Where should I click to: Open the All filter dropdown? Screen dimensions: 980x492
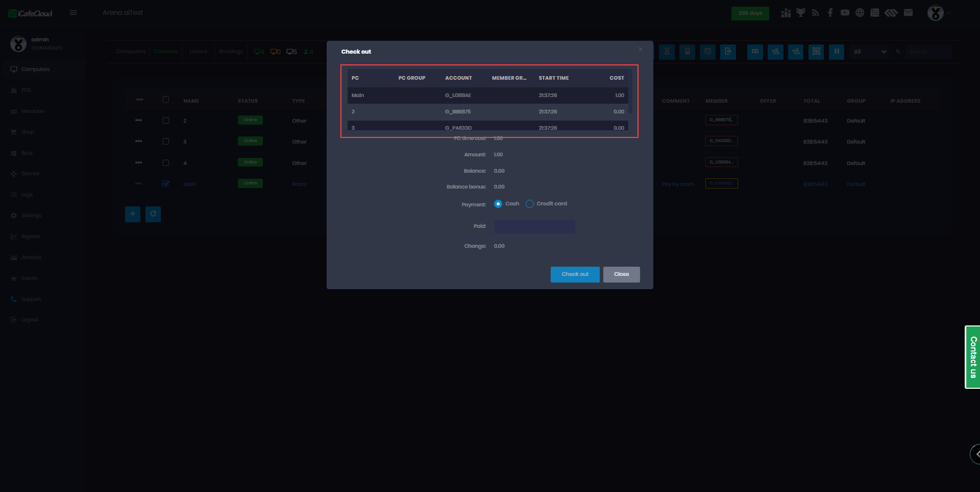click(x=870, y=52)
